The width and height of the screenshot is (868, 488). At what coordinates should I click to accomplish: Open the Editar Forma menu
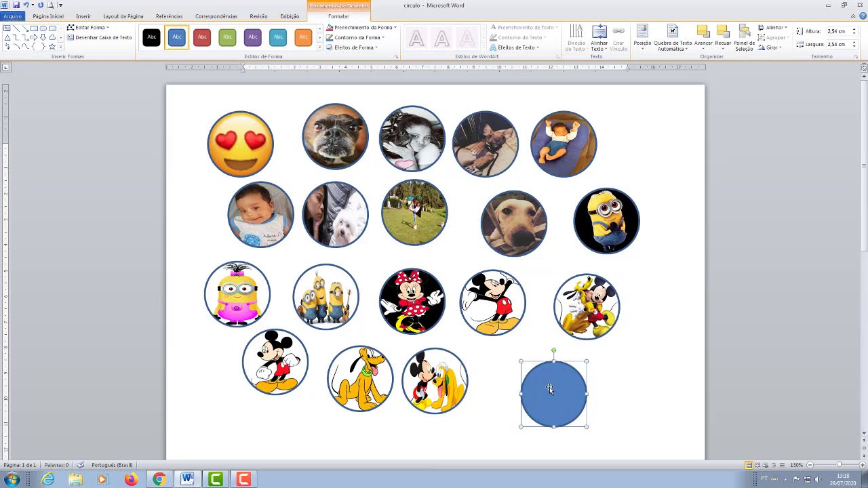coord(89,28)
